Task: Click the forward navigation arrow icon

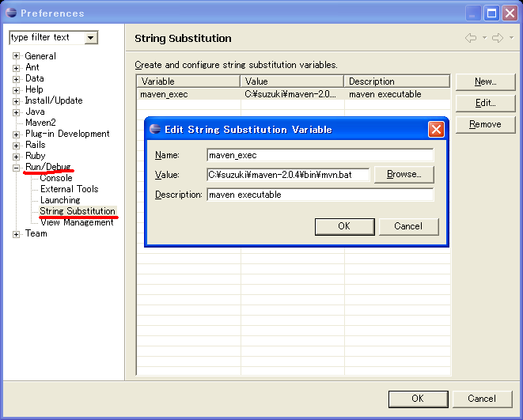Action: (x=497, y=38)
